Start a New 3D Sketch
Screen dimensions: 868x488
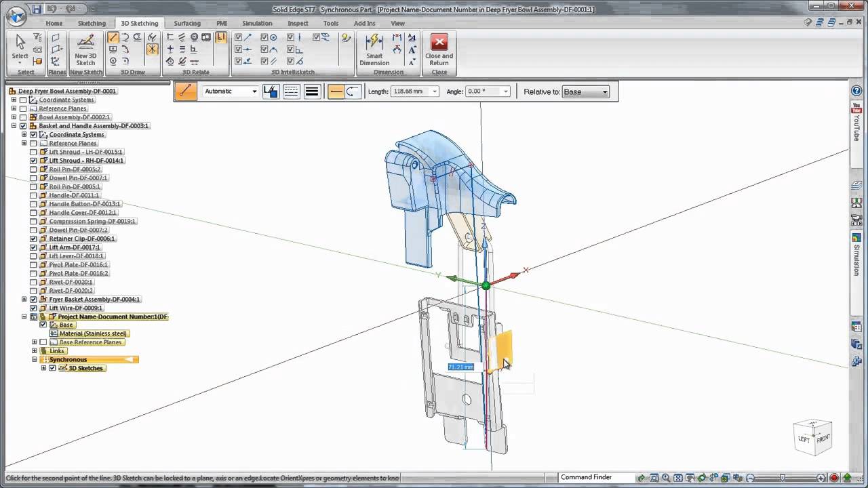[85, 49]
